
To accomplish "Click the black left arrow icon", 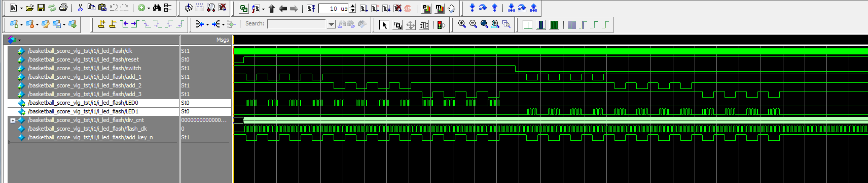I will (x=283, y=9).
